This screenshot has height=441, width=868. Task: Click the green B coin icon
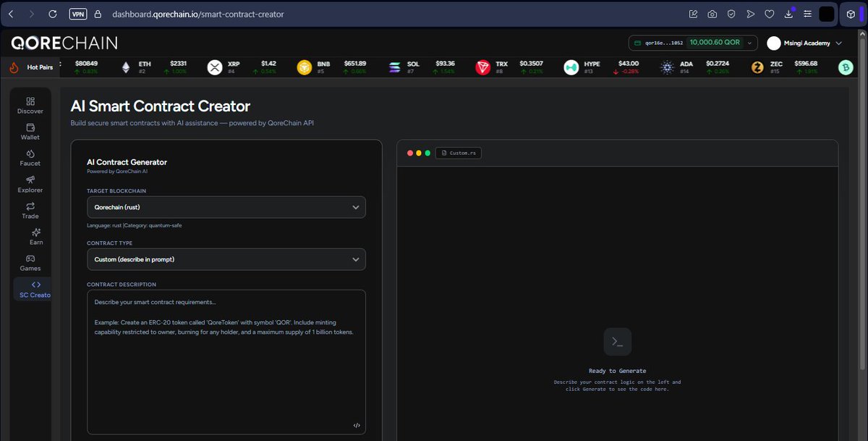[846, 67]
